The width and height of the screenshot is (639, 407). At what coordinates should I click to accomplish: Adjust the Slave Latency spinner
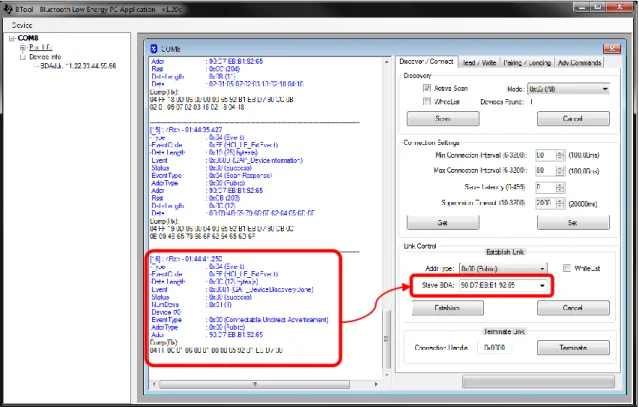pyautogui.click(x=560, y=187)
